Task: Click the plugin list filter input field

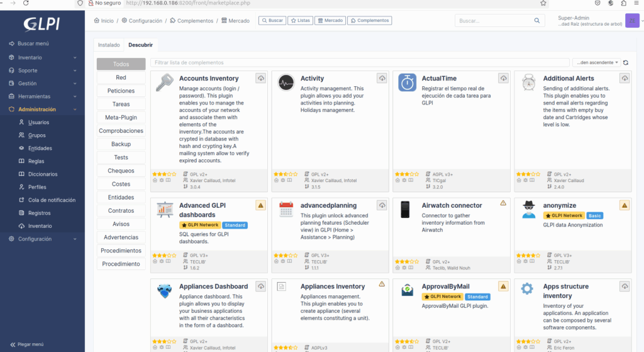Action: pyautogui.click(x=360, y=63)
